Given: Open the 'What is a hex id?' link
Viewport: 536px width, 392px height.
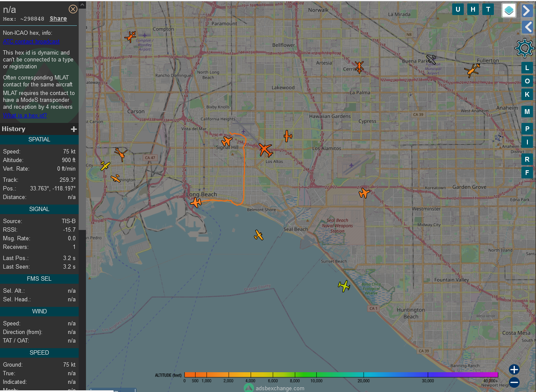Looking at the screenshot, I should click(x=25, y=115).
